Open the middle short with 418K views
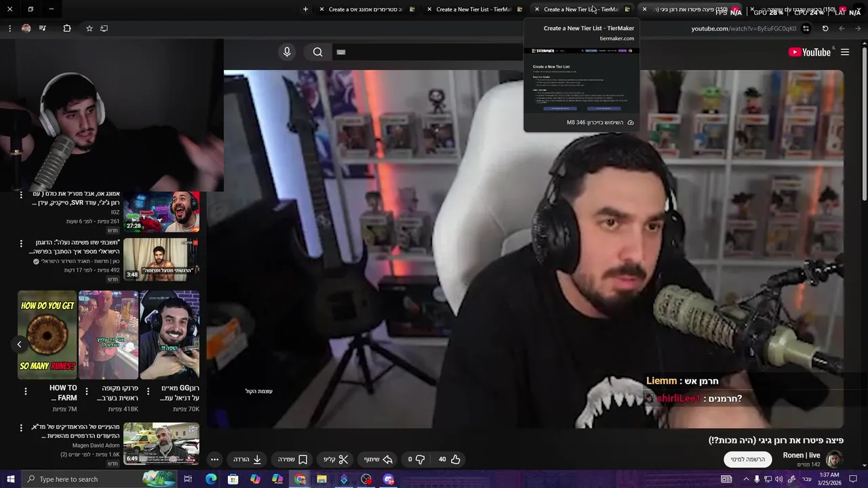Screen dimensions: 868x488 pyautogui.click(x=108, y=335)
